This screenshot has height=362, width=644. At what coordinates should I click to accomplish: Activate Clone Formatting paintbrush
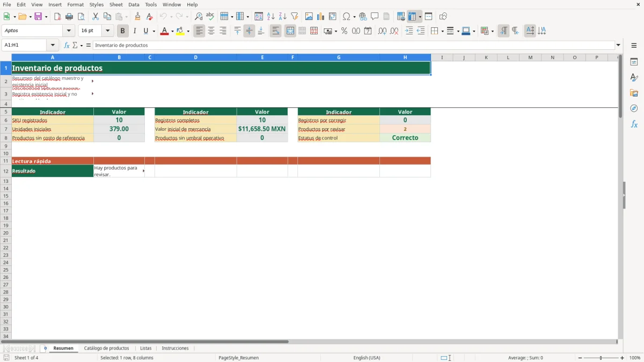click(137, 17)
